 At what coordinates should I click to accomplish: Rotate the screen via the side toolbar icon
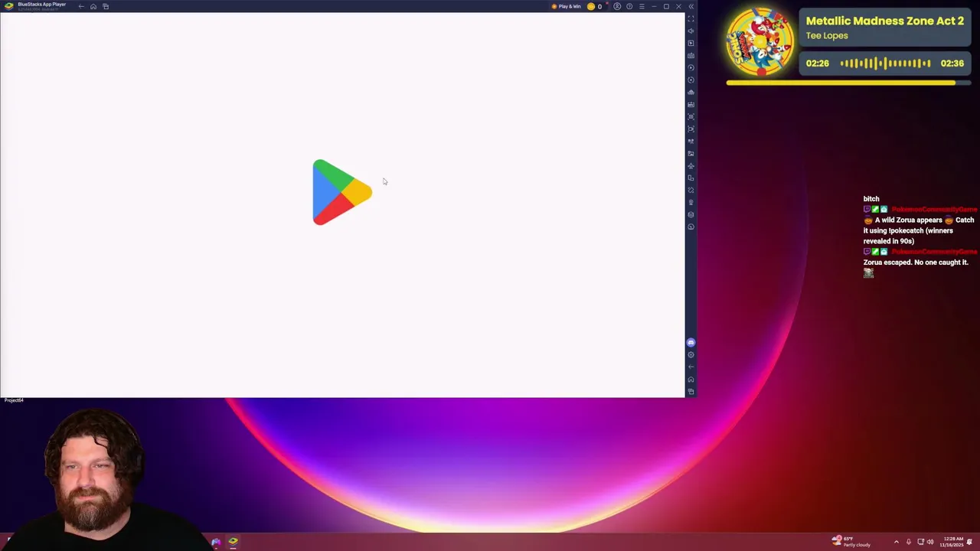(x=691, y=178)
